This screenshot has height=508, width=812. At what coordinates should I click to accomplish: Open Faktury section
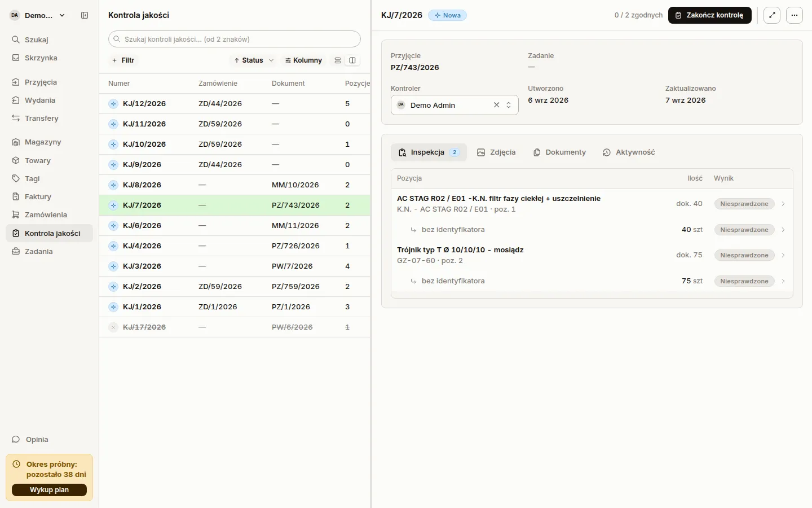tap(49, 196)
